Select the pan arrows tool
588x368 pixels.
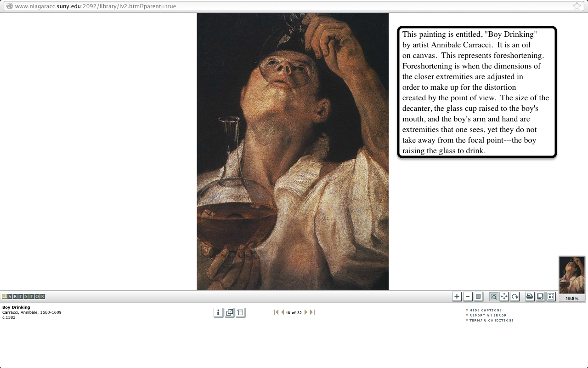[504, 297]
